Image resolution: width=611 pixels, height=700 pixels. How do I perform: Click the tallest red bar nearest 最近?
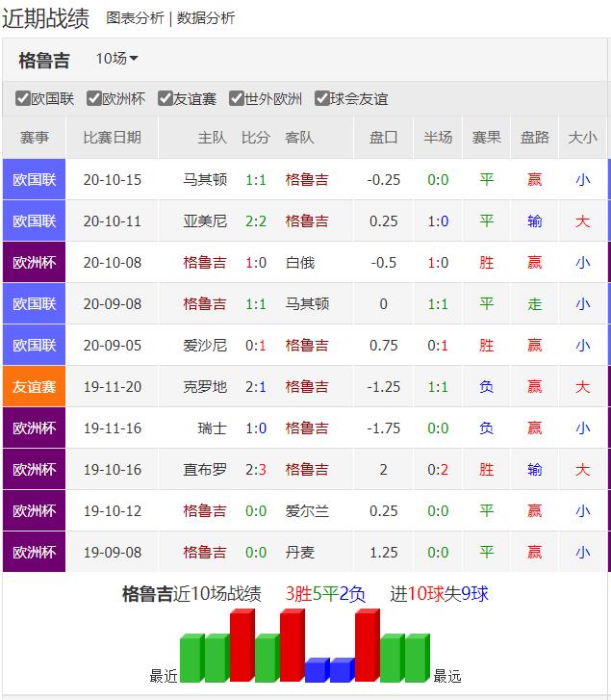242,645
